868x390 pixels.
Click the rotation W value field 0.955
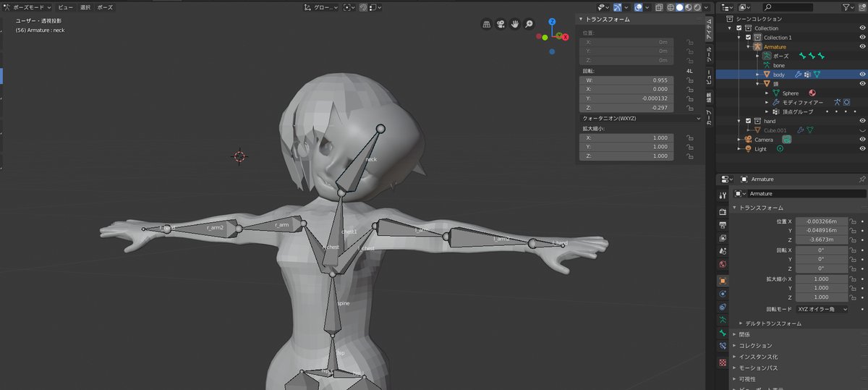[x=627, y=80]
